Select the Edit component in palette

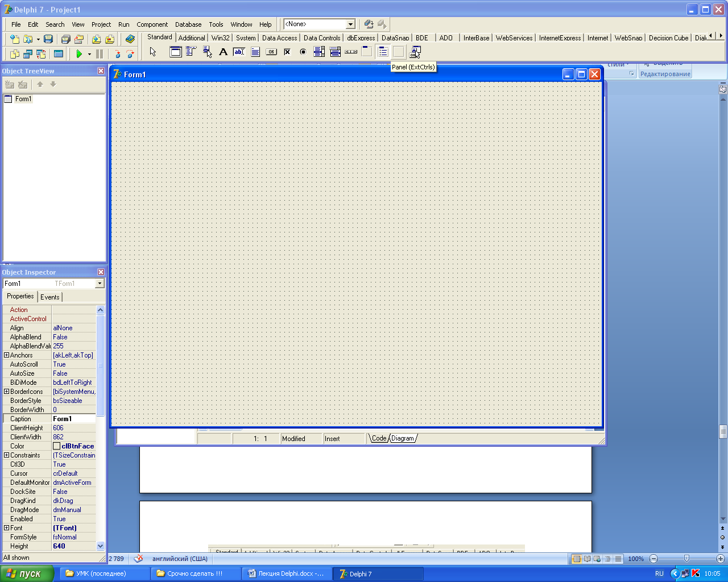(x=239, y=52)
